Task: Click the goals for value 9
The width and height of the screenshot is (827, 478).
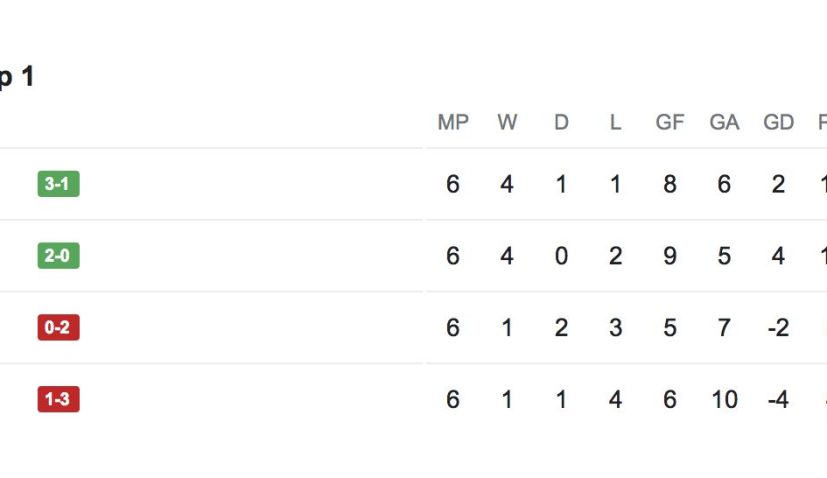Action: (x=670, y=256)
